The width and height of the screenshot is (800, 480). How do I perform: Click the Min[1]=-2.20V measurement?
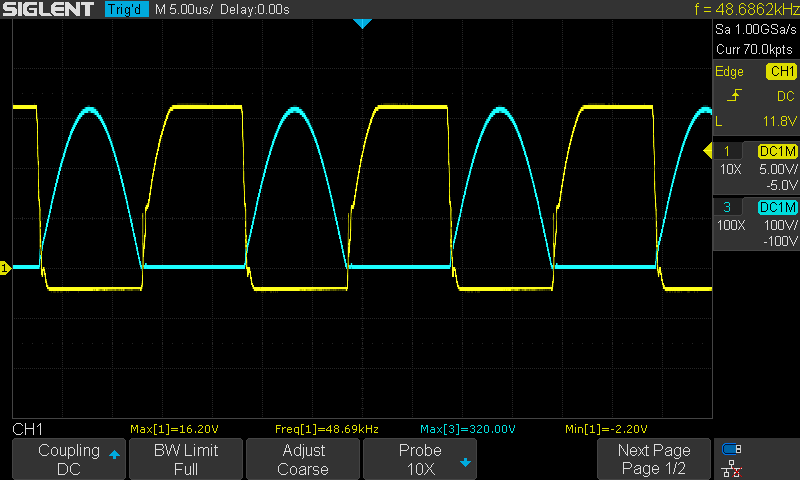[606, 429]
